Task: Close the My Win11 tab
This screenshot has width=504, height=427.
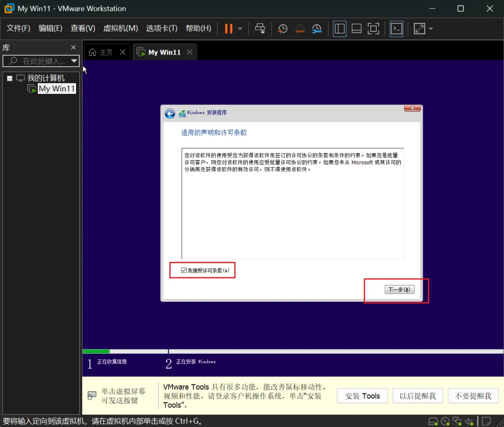Action: pyautogui.click(x=189, y=52)
